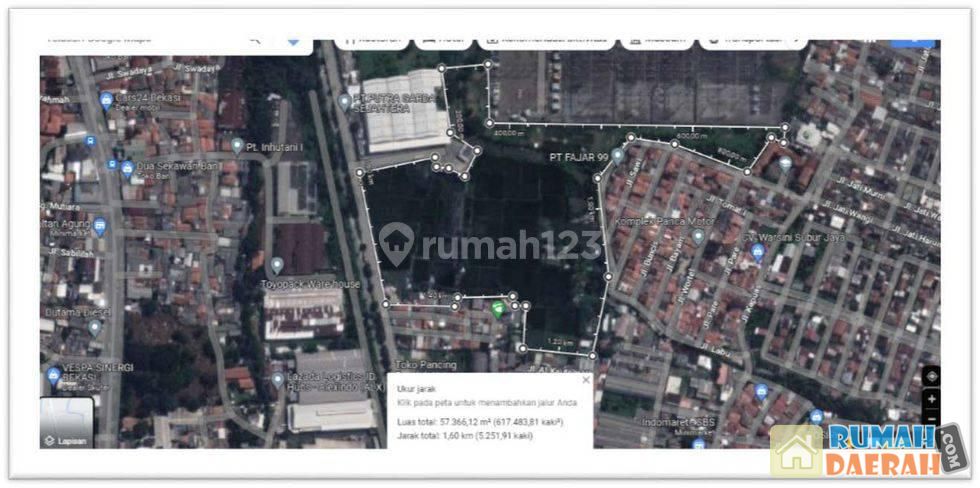
Task: Click the search box at top left
Action: (140, 40)
